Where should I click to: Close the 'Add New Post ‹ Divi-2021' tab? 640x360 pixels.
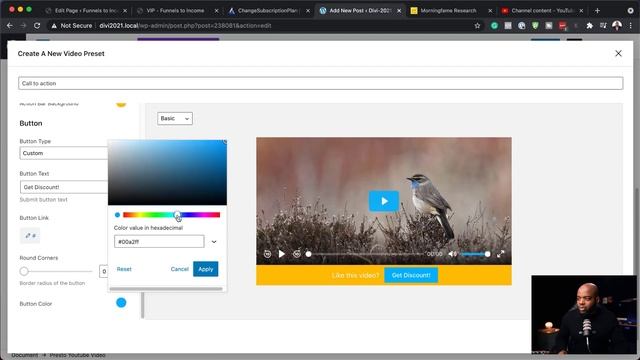pyautogui.click(x=399, y=11)
